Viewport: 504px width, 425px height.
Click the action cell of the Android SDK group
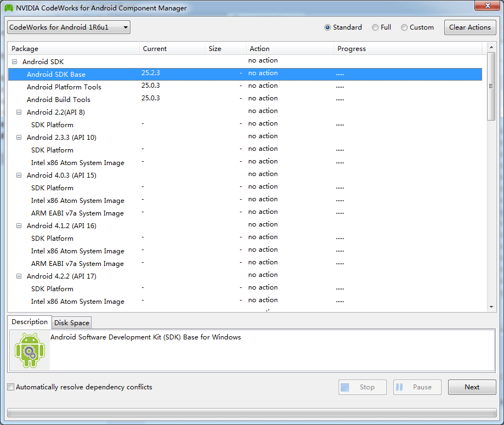point(263,60)
